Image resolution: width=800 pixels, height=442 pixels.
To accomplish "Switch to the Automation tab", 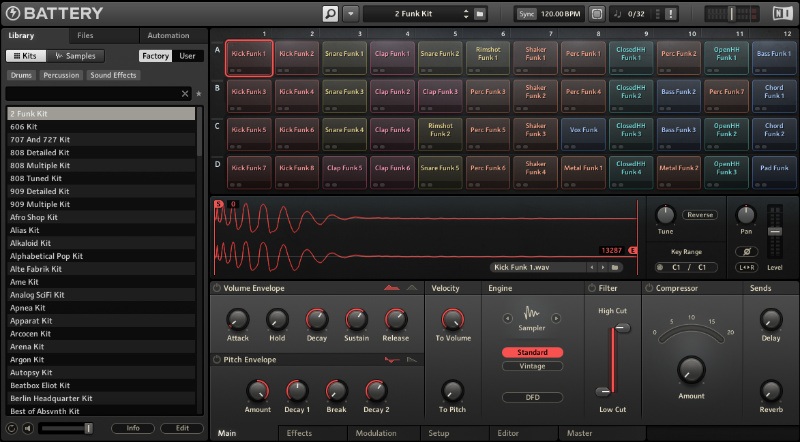I will [x=168, y=35].
